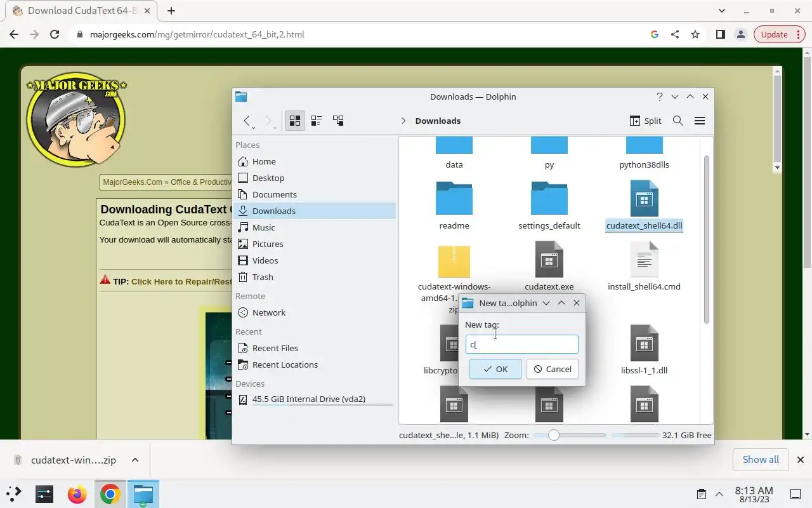Select the data folder label

tap(454, 164)
